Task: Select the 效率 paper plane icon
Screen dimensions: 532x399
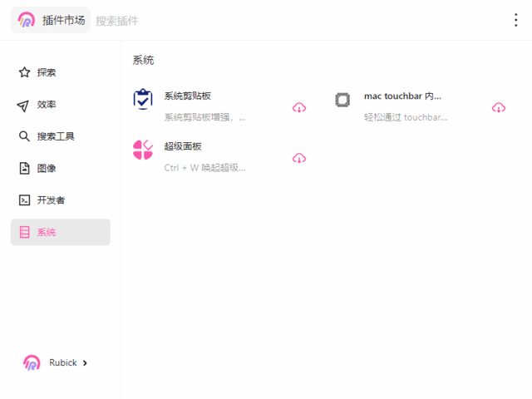Action: 24,105
